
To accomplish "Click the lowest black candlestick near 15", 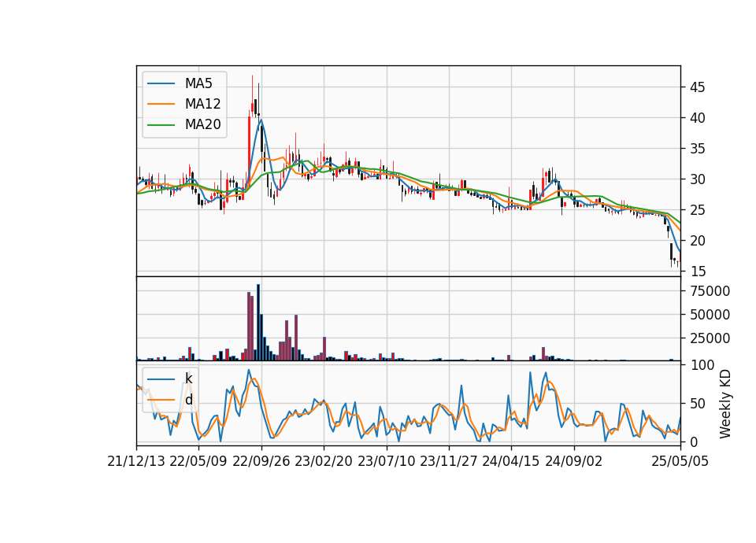I will click(x=671, y=254).
